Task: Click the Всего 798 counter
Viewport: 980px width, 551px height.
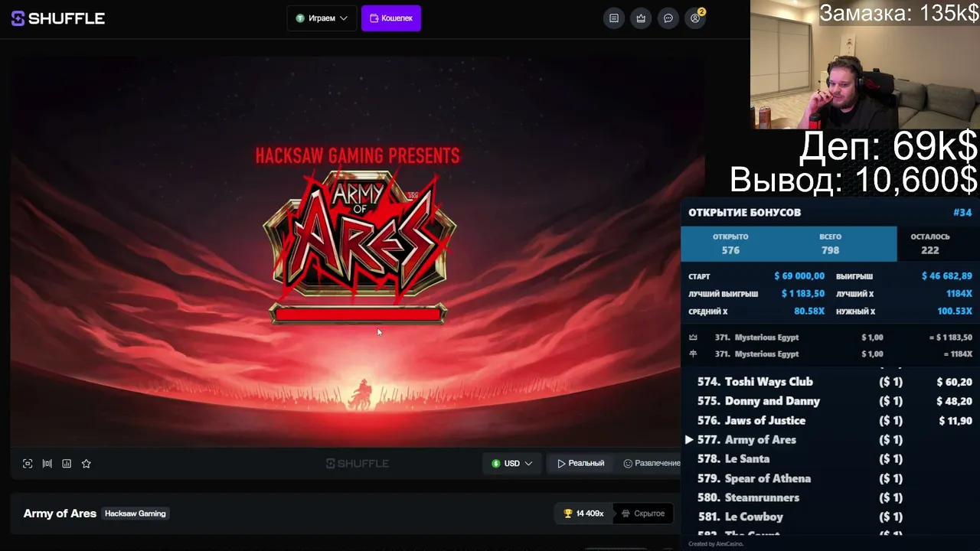Action: 830,244
